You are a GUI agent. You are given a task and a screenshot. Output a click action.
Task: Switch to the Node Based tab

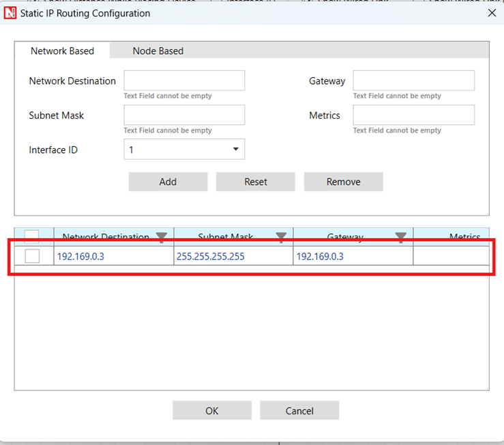click(158, 51)
